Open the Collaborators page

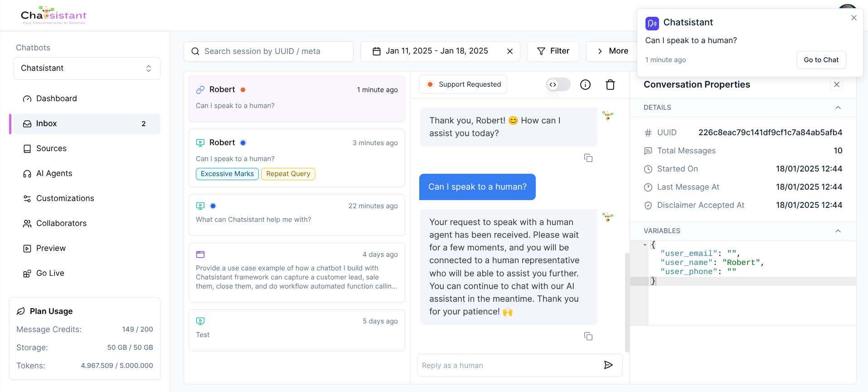[x=87, y=223]
